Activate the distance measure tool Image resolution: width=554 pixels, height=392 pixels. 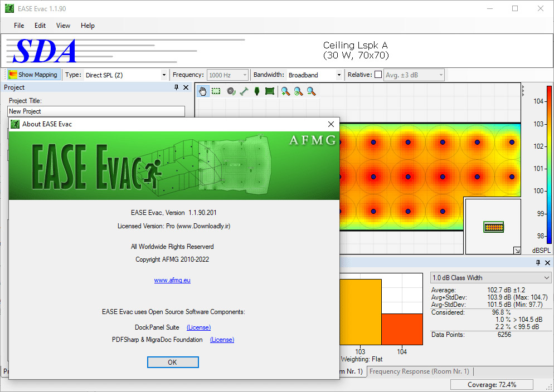coord(244,91)
